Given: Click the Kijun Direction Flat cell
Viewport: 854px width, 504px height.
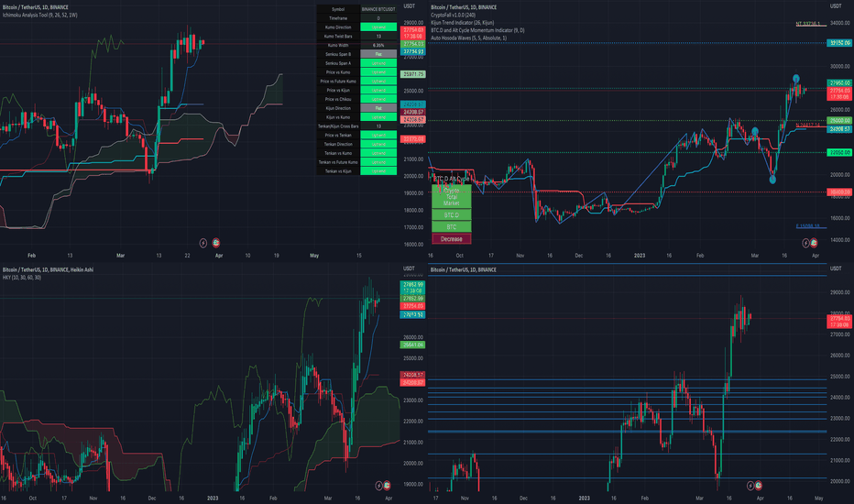Looking at the screenshot, I should pos(378,108).
